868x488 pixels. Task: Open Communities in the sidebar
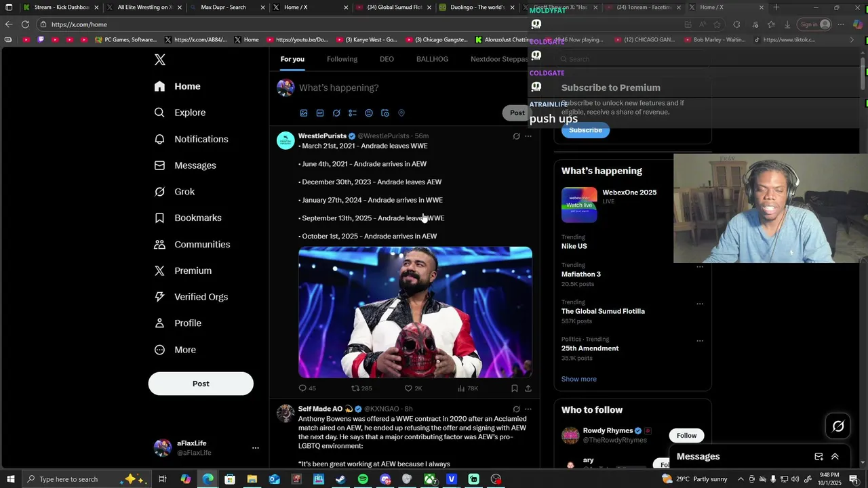point(192,244)
